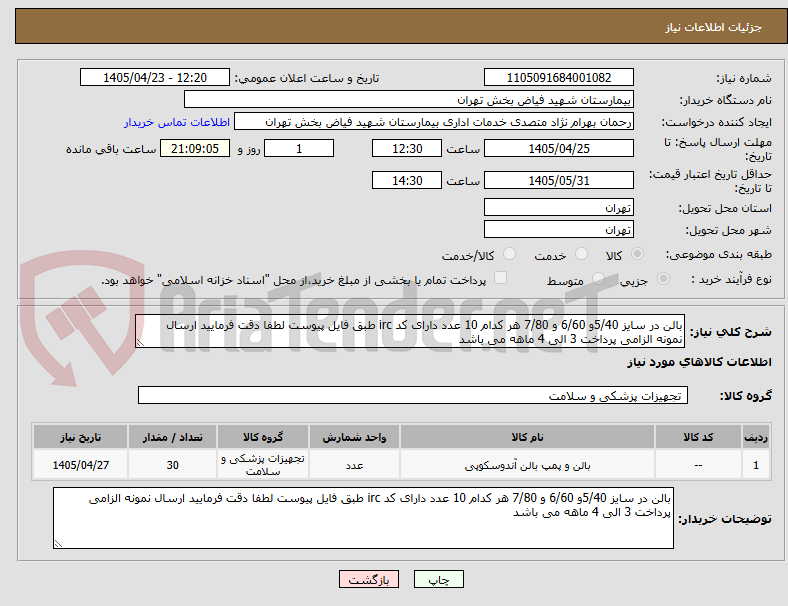Click the unit cell عدد

point(354,465)
